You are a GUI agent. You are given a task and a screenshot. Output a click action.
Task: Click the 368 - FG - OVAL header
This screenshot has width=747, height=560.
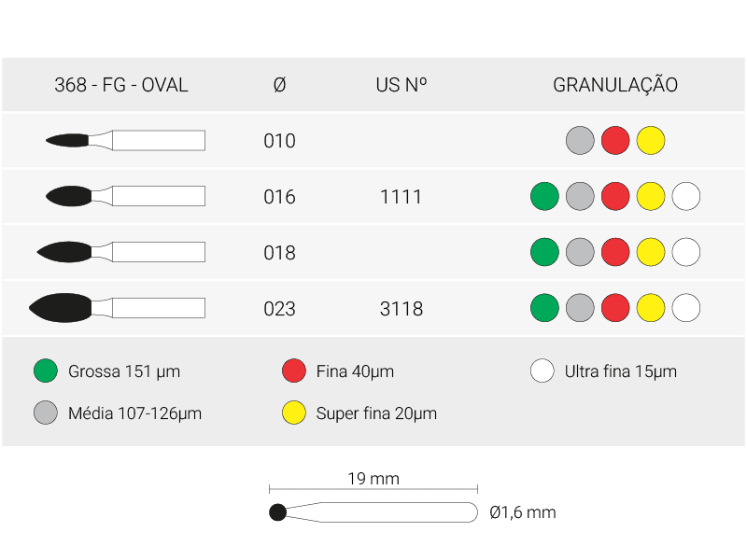click(x=121, y=85)
